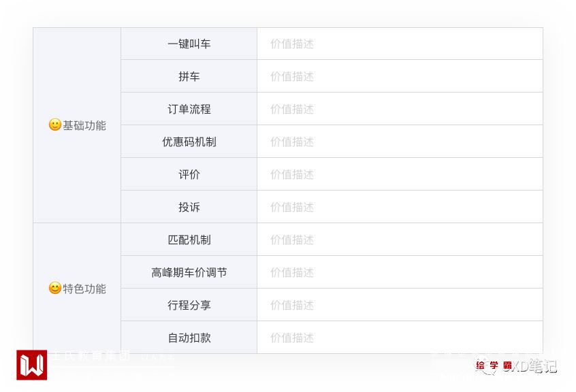Screen dimensions: 576x392
Task: Select the 优惠码机制 feature cell
Action: (x=189, y=142)
